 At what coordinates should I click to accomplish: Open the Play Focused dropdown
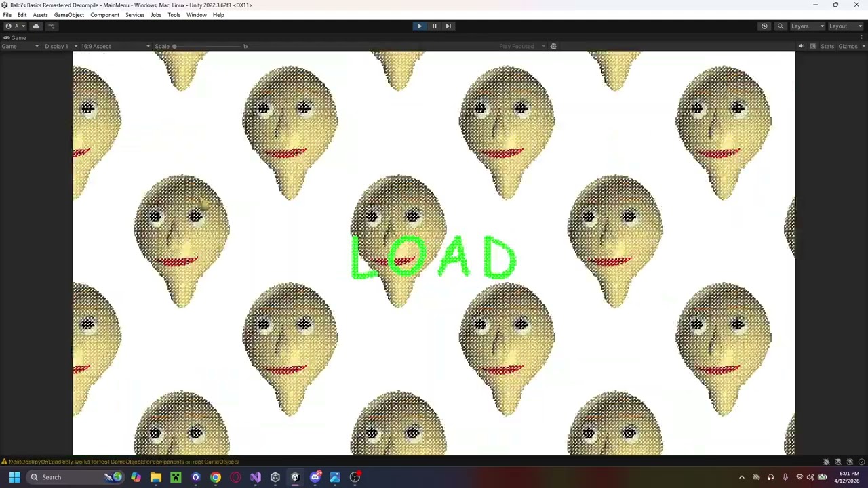(x=521, y=46)
